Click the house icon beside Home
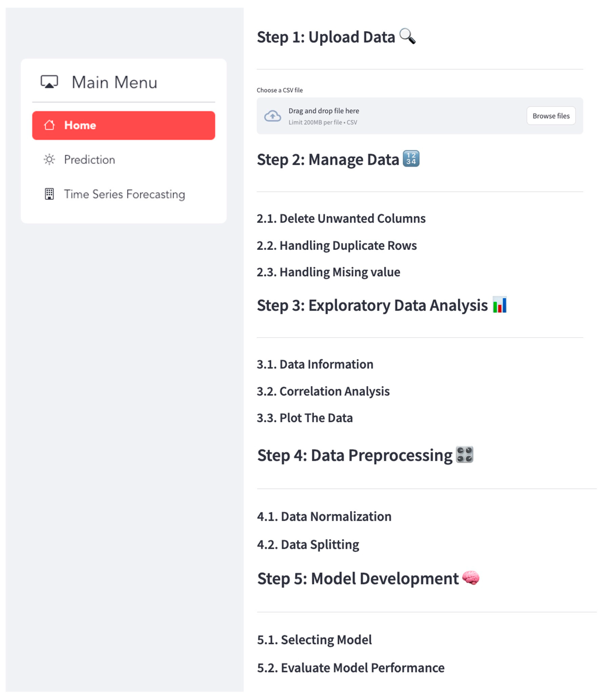The height and width of the screenshot is (700, 611). (50, 125)
